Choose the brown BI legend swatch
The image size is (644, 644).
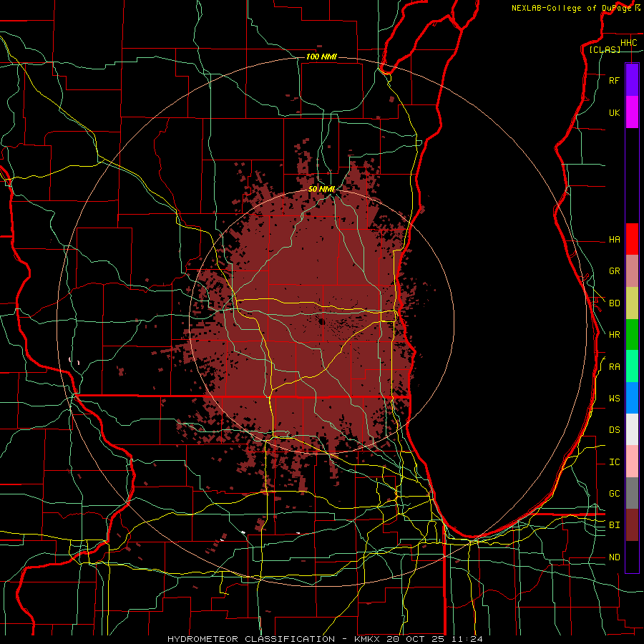(x=632, y=525)
